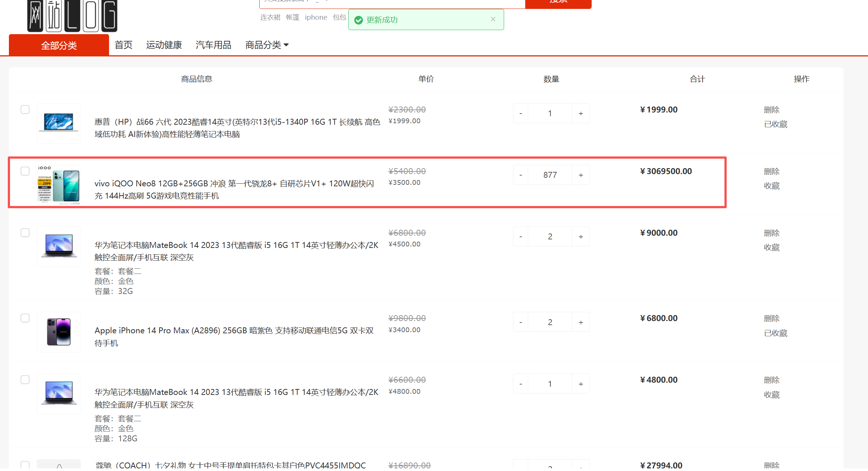Decrease quantity of vivo iQOO Neo8
The image size is (868, 471).
point(521,175)
